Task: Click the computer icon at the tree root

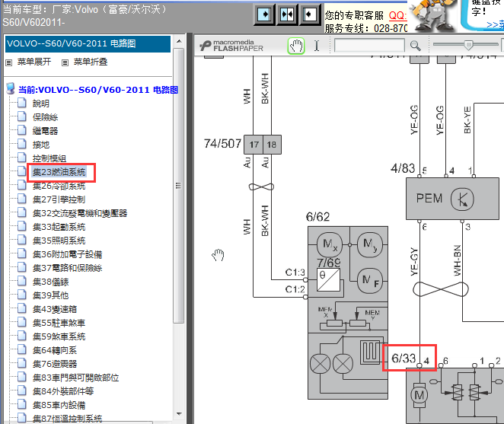Action: click(x=11, y=89)
